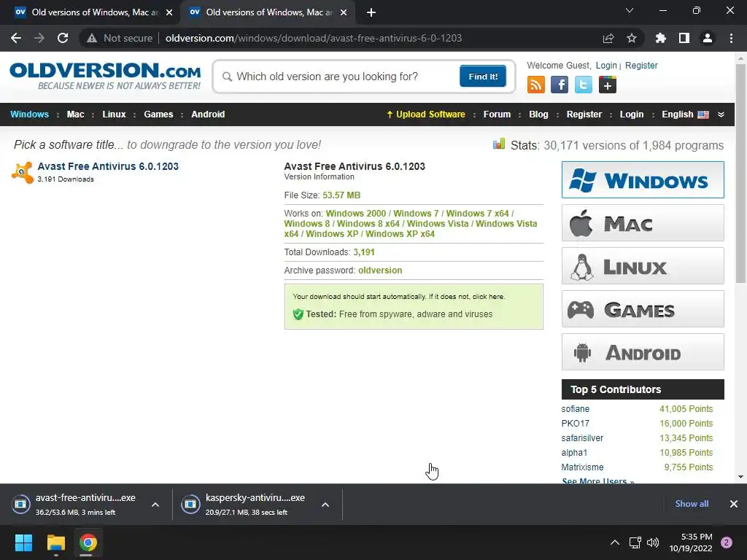Click the Stats bar chart icon
This screenshot has height=560, width=747.
499,144
